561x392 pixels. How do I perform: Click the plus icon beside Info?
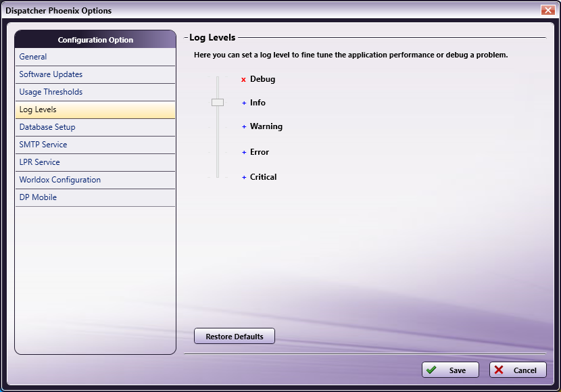click(x=244, y=103)
